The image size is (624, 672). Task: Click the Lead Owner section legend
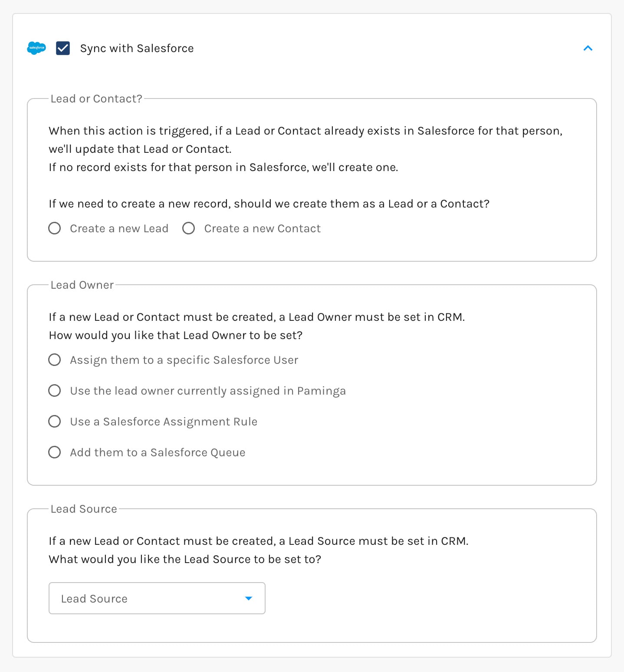click(82, 285)
